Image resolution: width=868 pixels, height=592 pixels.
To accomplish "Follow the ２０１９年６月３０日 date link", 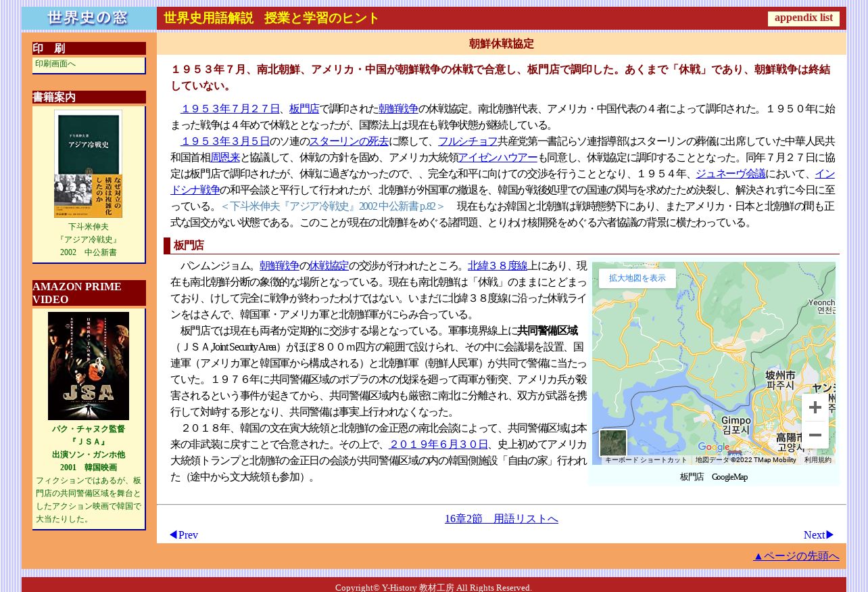I will 439,445.
